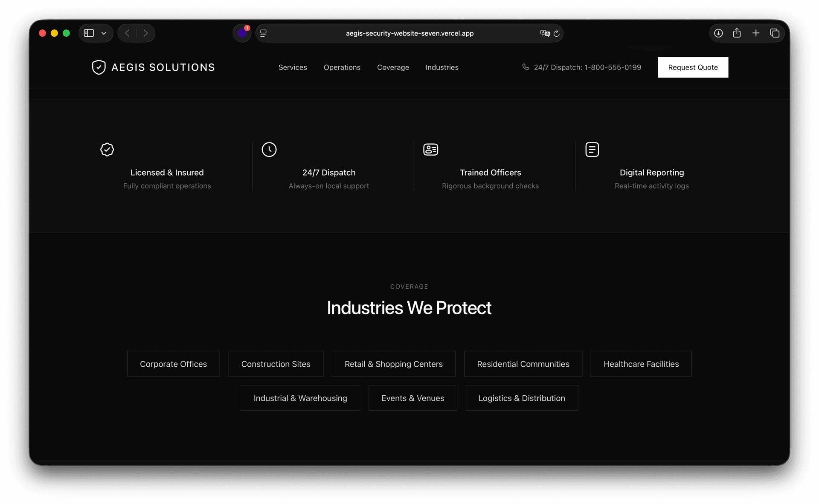Click the Request Quote button
The height and width of the screenshot is (504, 819).
[693, 67]
